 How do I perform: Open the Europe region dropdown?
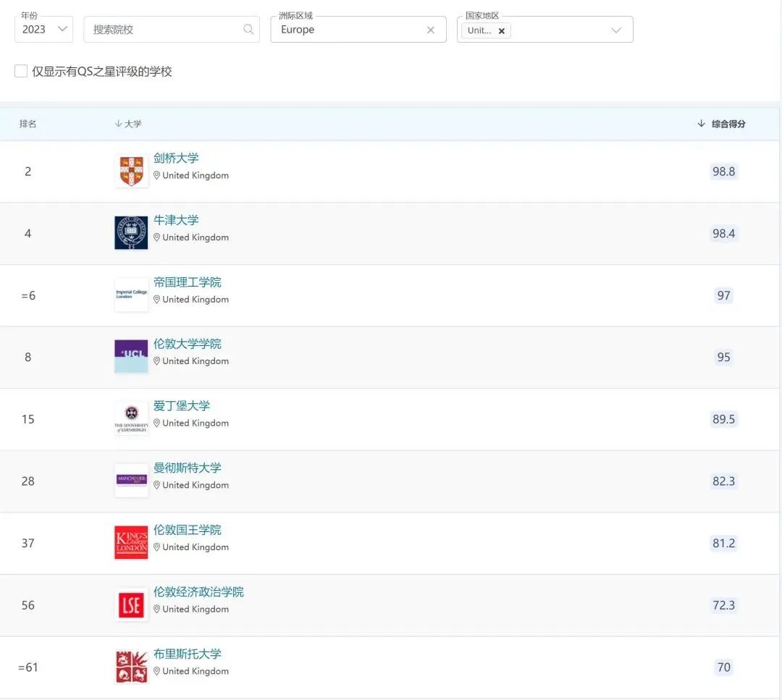click(358, 30)
